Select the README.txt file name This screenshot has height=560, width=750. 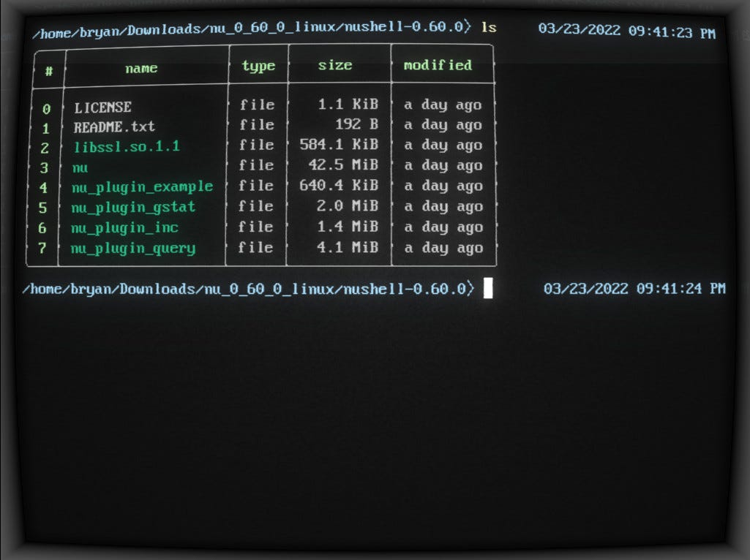[114, 126]
